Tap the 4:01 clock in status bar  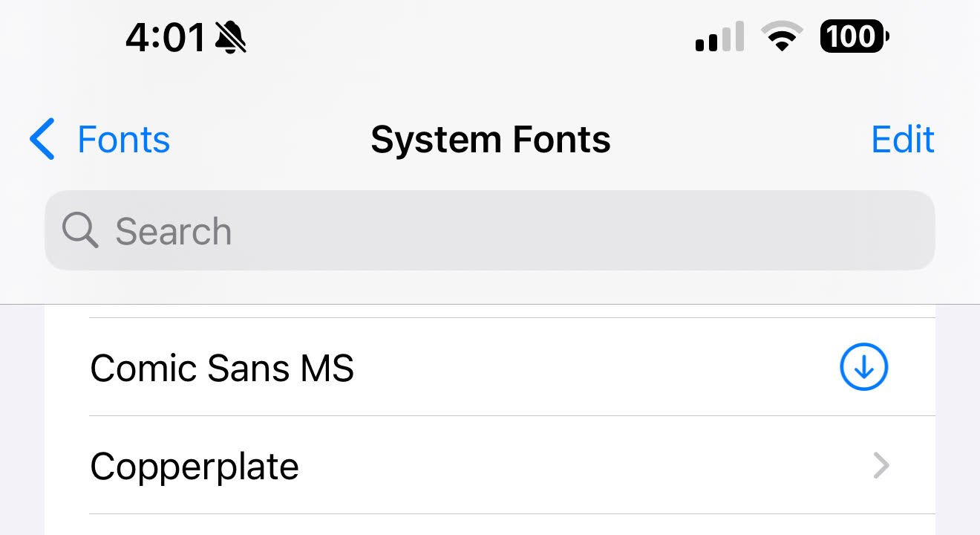click(x=165, y=37)
